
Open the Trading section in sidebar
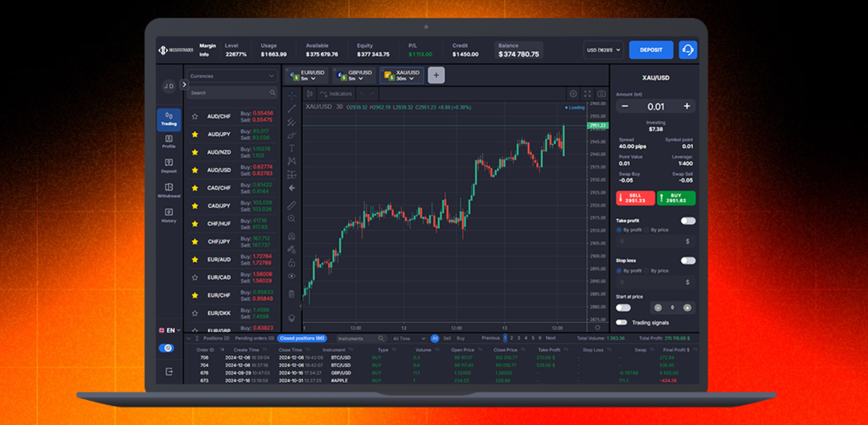pyautogui.click(x=169, y=119)
